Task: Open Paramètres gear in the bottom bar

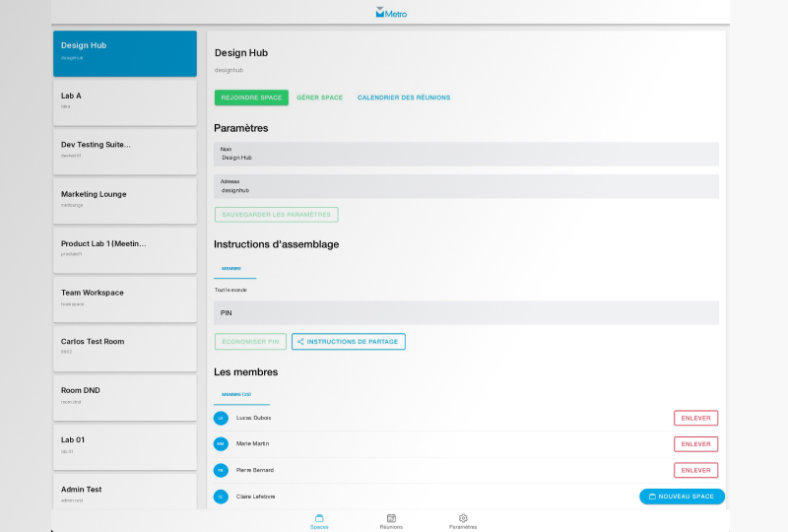Action: tap(463, 521)
